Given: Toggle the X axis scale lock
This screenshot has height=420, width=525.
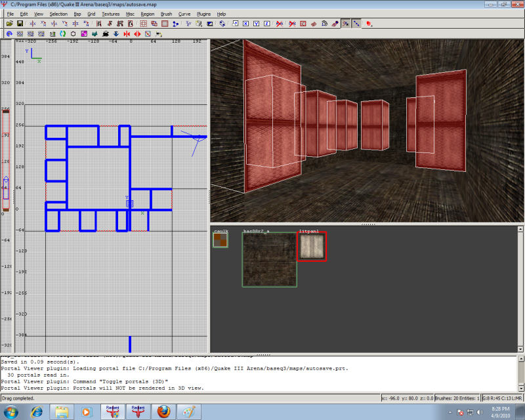Looking at the screenshot, I should pyautogui.click(x=245, y=24).
